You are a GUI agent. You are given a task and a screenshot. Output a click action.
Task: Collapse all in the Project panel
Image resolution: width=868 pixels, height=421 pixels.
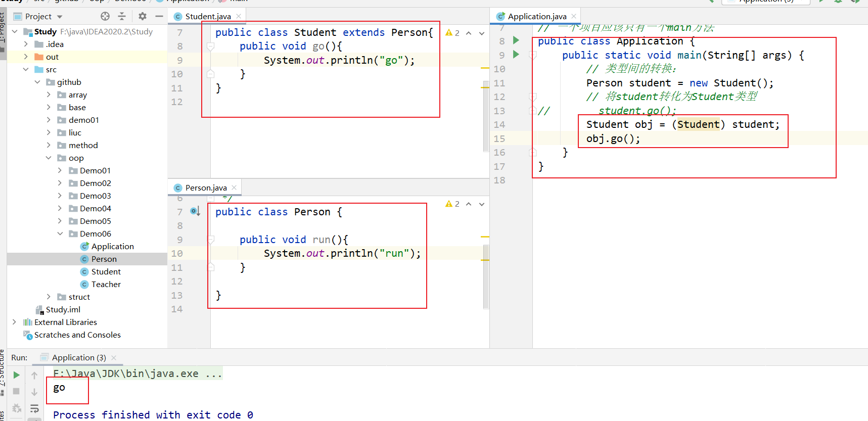[x=122, y=16]
